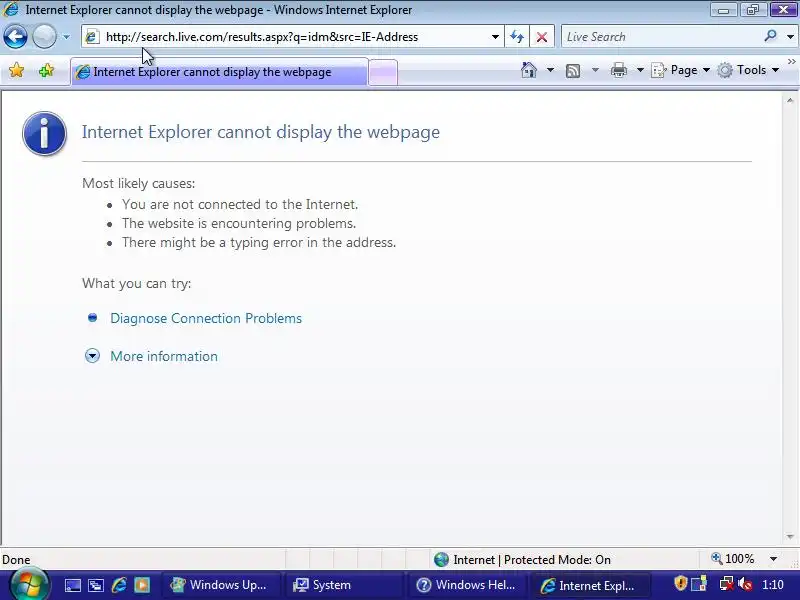Expand the feeds dropdown arrow
Viewport: 800px width, 600px height.
coord(595,70)
